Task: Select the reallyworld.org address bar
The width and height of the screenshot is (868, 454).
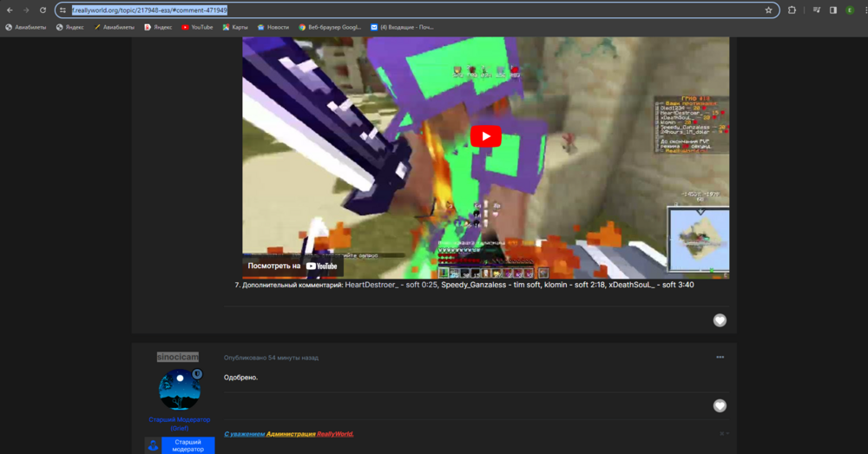Action: 417,10
